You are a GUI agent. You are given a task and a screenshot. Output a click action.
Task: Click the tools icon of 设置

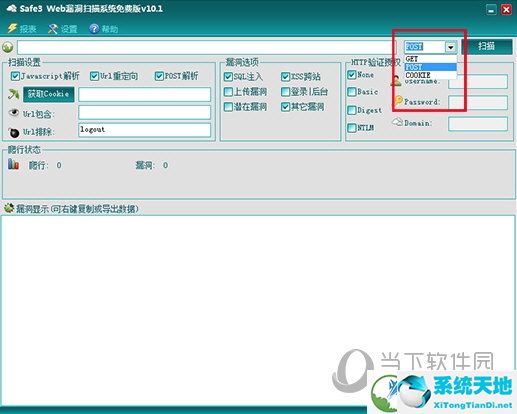53,29
